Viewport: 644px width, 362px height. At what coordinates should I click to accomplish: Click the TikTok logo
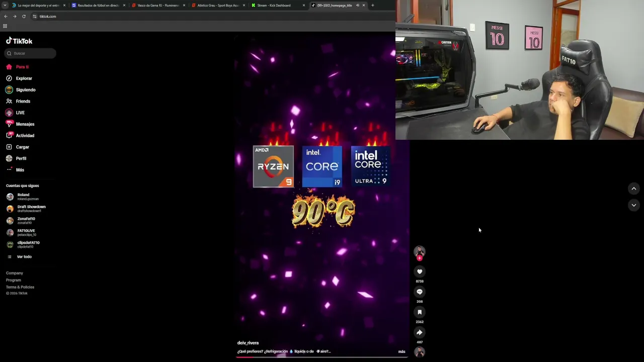pos(19,41)
